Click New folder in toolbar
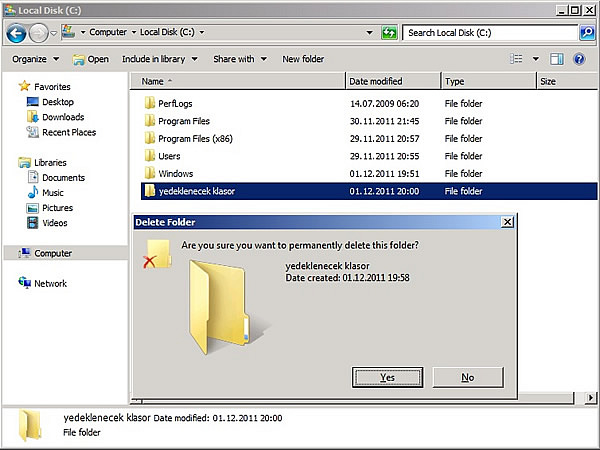Screen dimensions: 600x450 pos(303,59)
